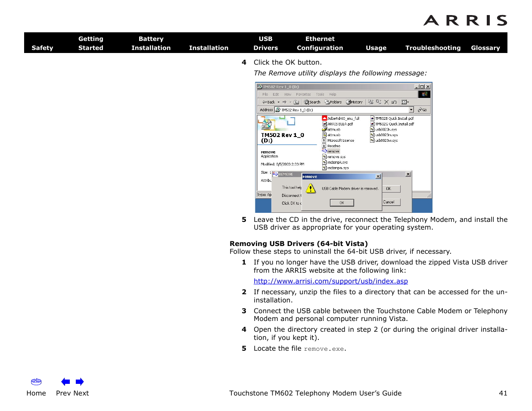Screen dimensions: 532x411
Task: Expand the Address bar dropdown arrow
Action: [411, 110]
